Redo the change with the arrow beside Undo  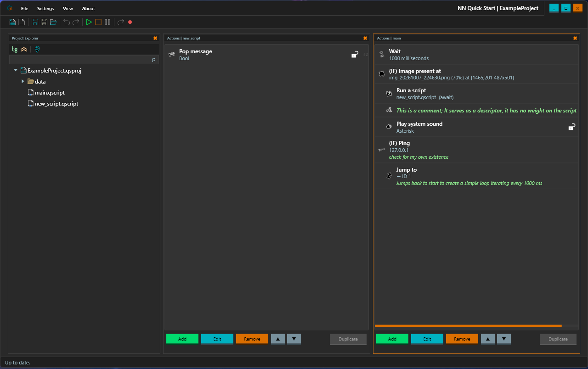[76, 22]
